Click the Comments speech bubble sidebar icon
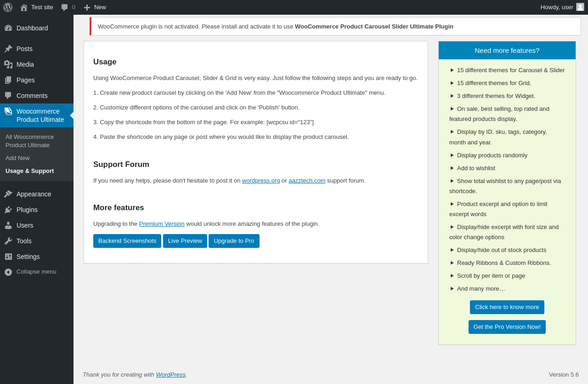The image size is (588, 384). (x=8, y=96)
